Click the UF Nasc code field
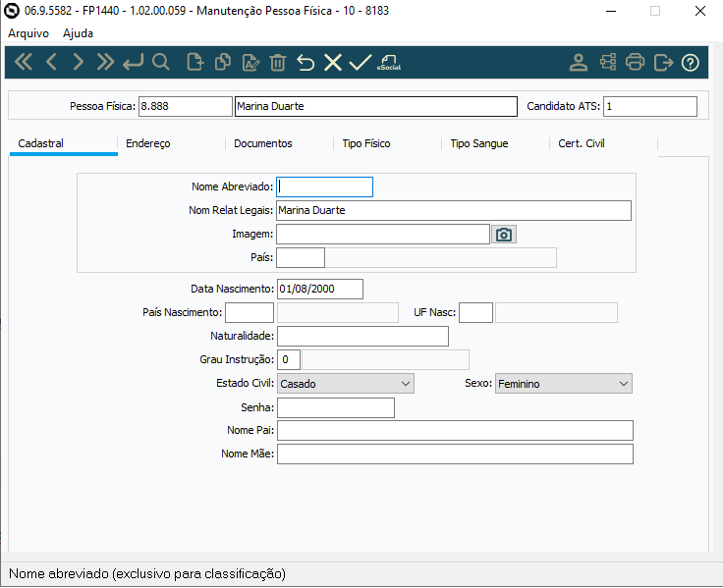This screenshot has height=588, width=723. coord(475,312)
